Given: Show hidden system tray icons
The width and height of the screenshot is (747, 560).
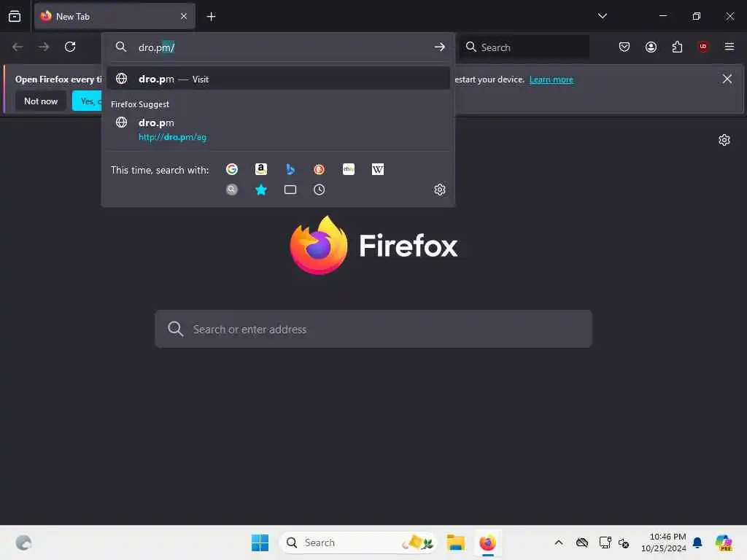Looking at the screenshot, I should click(559, 542).
